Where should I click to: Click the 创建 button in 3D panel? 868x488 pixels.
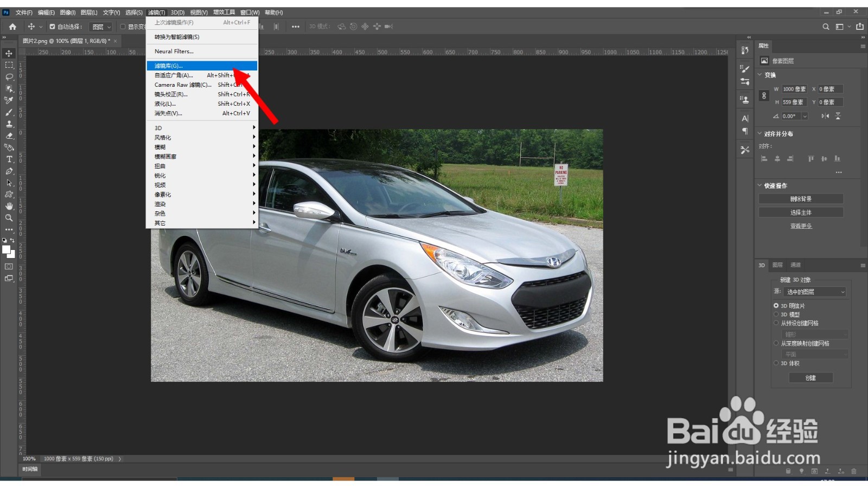(810, 378)
